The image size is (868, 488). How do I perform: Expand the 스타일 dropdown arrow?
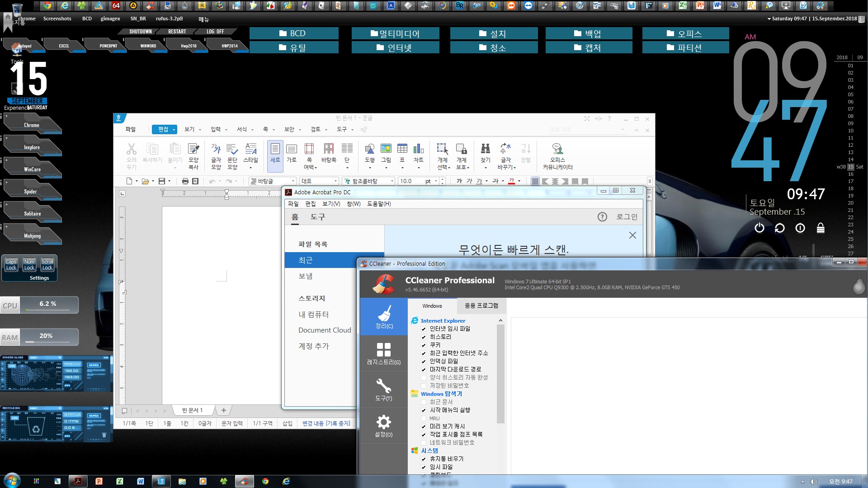pyautogui.click(x=250, y=168)
